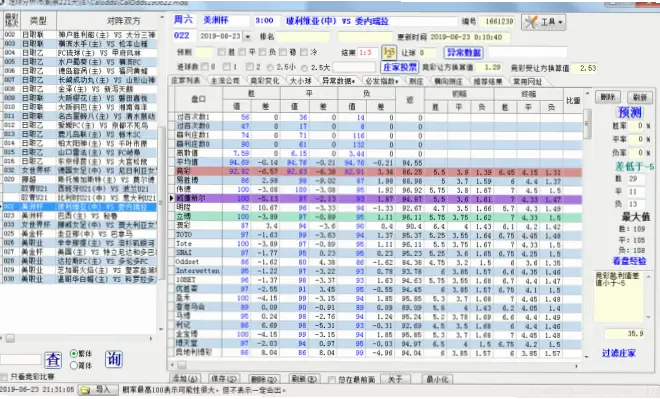Switch to the 大小球 tab
This screenshot has height=399, width=660.
tap(300, 81)
